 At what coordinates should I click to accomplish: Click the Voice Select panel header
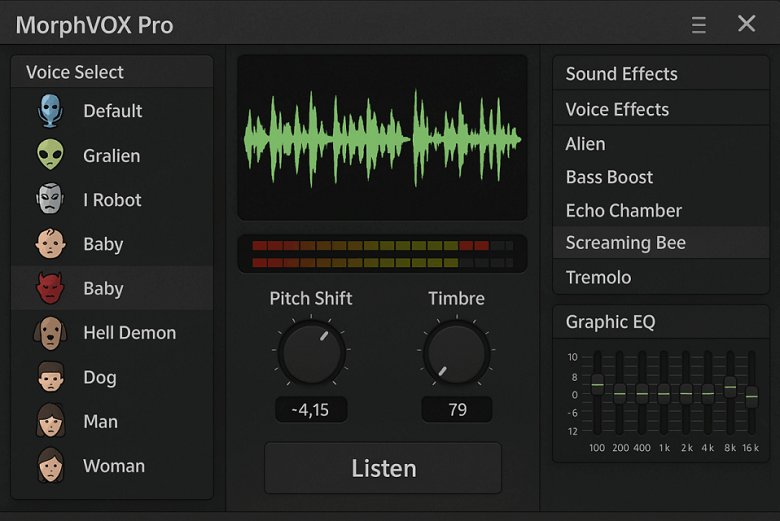tap(112, 72)
